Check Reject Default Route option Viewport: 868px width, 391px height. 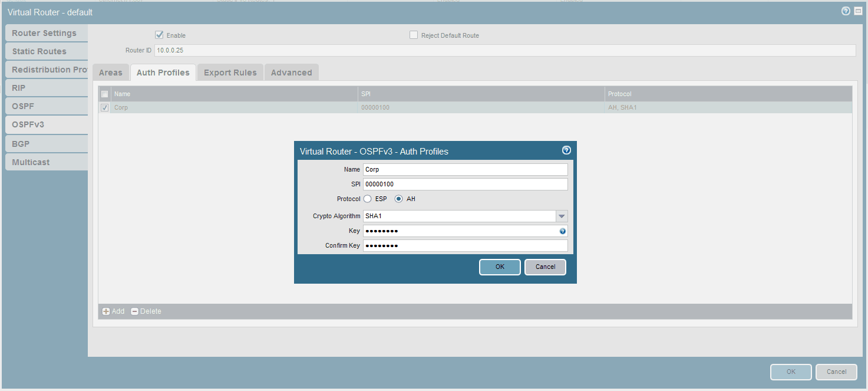pyautogui.click(x=414, y=35)
